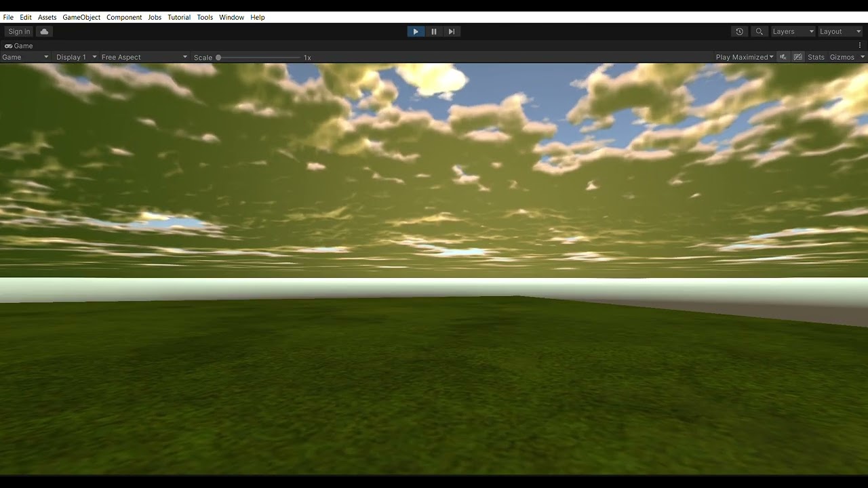
Task: Open Game tab three-dot options menu
Action: pos(860,45)
